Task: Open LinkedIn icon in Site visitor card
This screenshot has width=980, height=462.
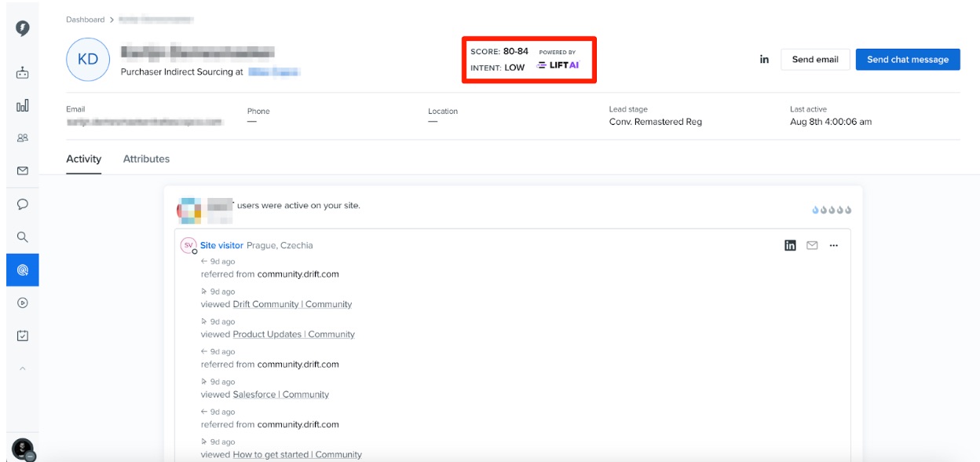Action: pos(790,245)
